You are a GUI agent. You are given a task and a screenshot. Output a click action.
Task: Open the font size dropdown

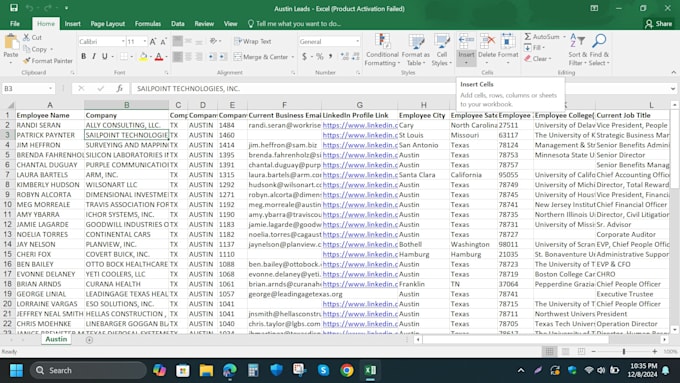click(144, 42)
